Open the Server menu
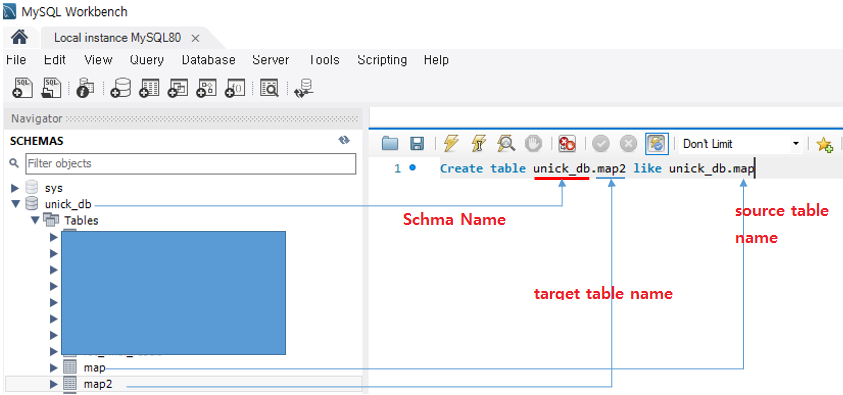 (x=270, y=60)
